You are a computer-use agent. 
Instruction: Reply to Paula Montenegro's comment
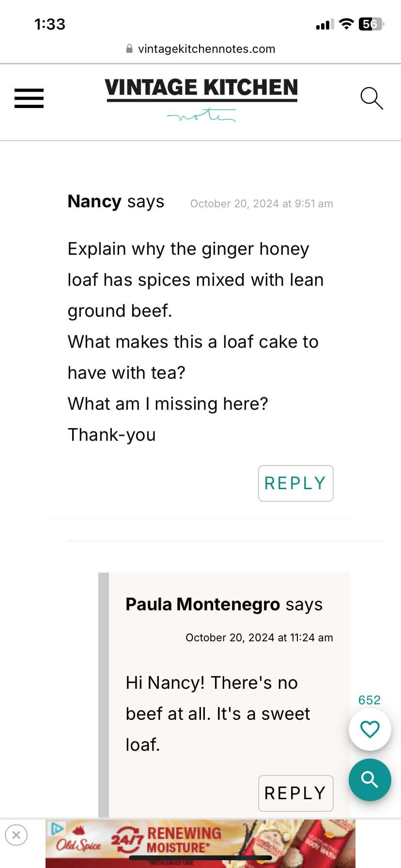(295, 793)
